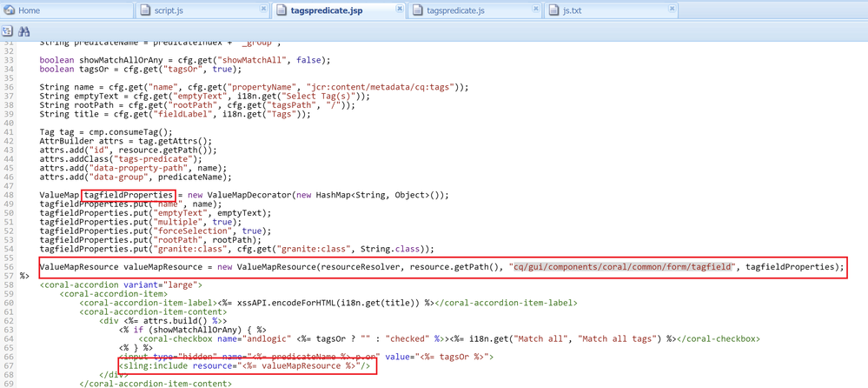Open the js.txt tab
This screenshot has height=388, width=868.
click(x=572, y=10)
